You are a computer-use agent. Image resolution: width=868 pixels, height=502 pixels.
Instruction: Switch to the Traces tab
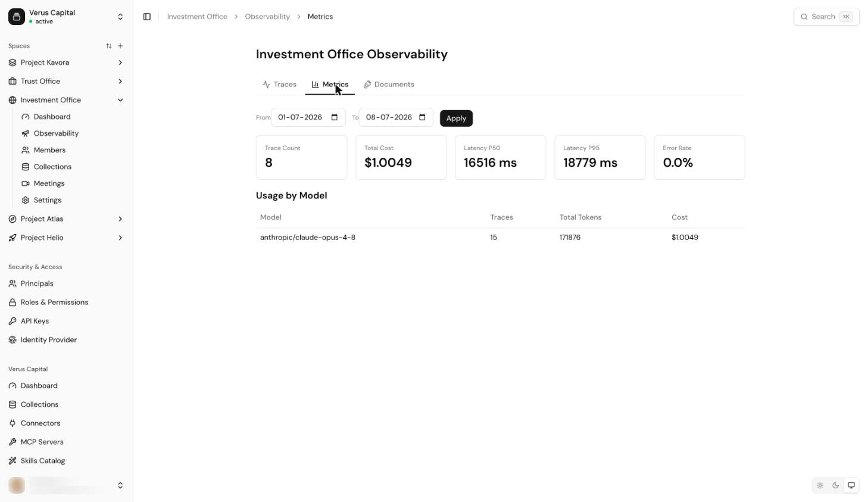pos(279,85)
